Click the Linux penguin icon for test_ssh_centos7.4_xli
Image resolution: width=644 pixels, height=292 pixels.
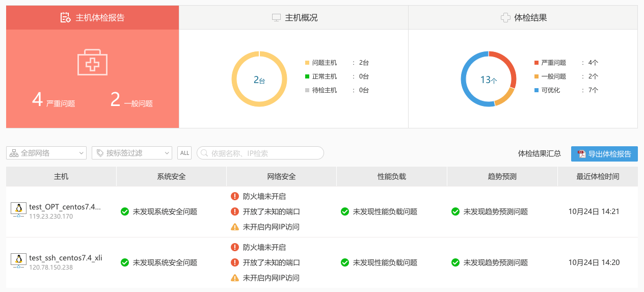point(19,259)
